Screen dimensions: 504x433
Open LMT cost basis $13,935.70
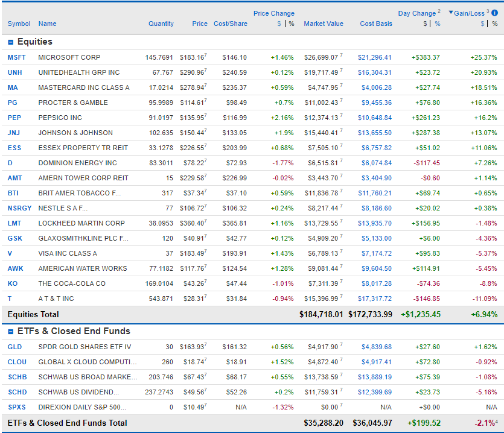click(x=375, y=224)
